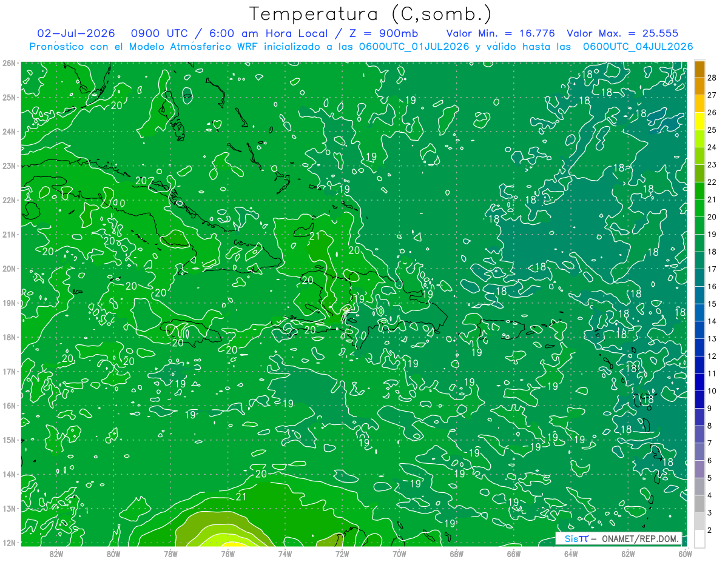Viewport: 728px width, 562px height.
Task: Click the legend value '23'
Action: click(x=712, y=164)
